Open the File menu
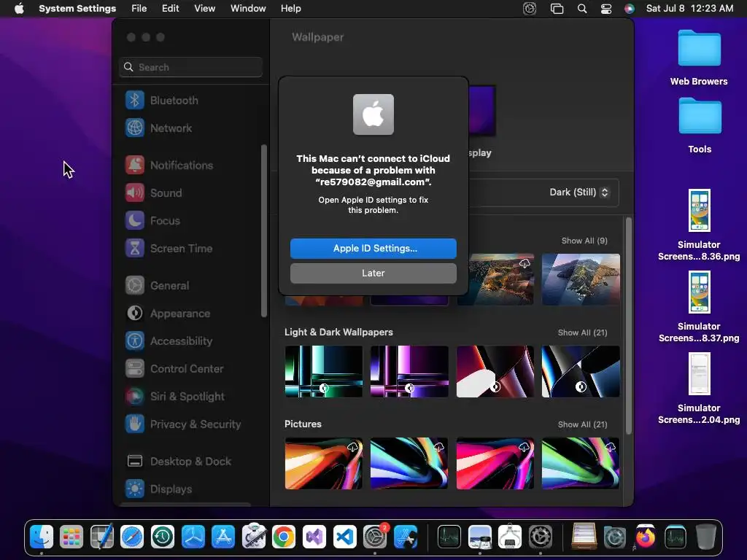The width and height of the screenshot is (747, 560). pos(139,9)
